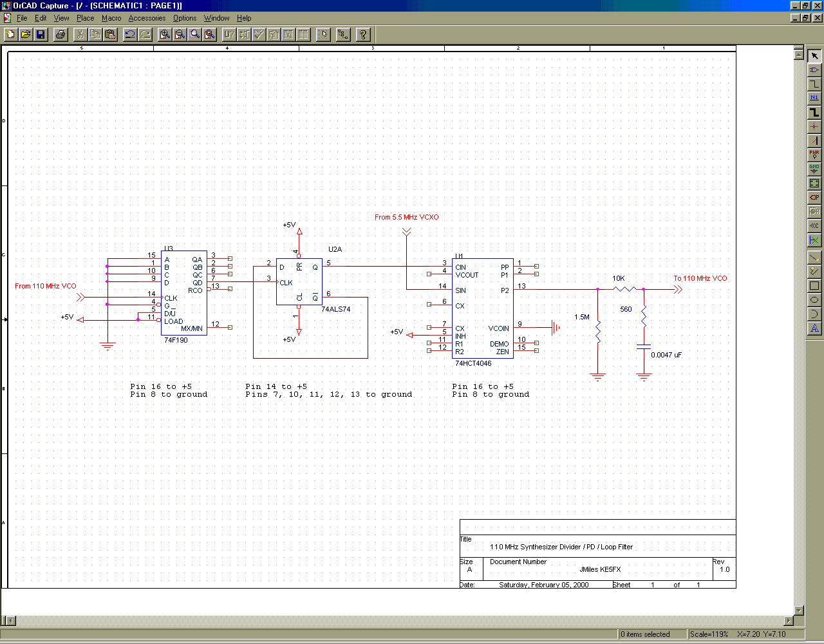Image resolution: width=824 pixels, height=644 pixels.
Task: Choose the Select arrow tool in the palette
Action: click(814, 55)
